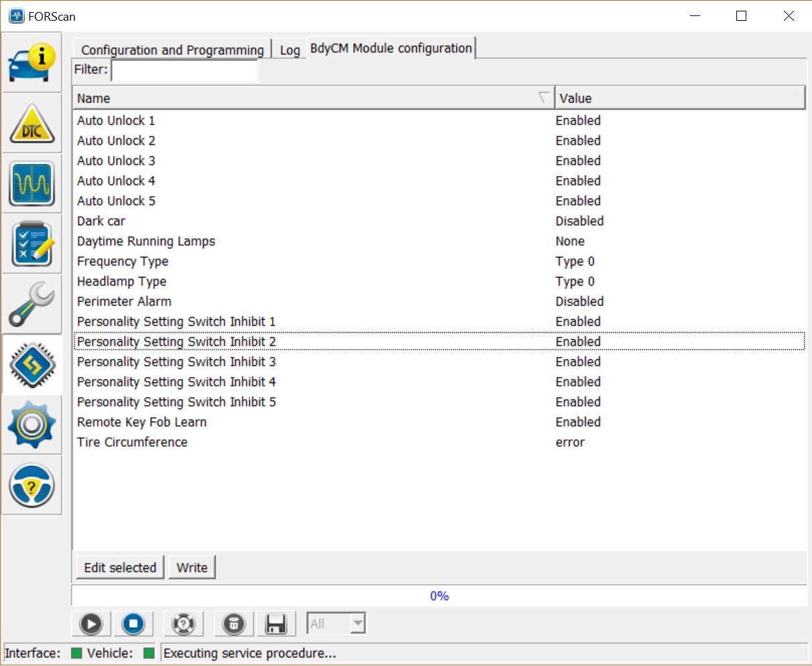812x666 pixels.
Task: Click the None value for Daytime Running Lamps
Action: 570,241
